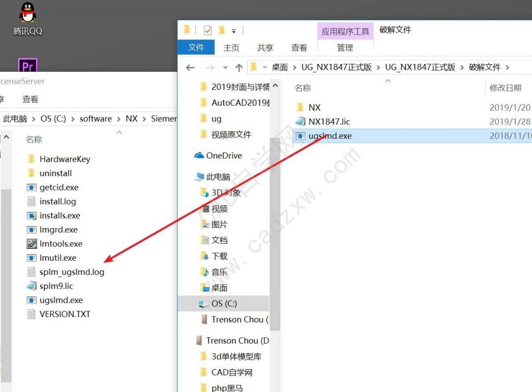Select the uninstall folder

(49, 173)
